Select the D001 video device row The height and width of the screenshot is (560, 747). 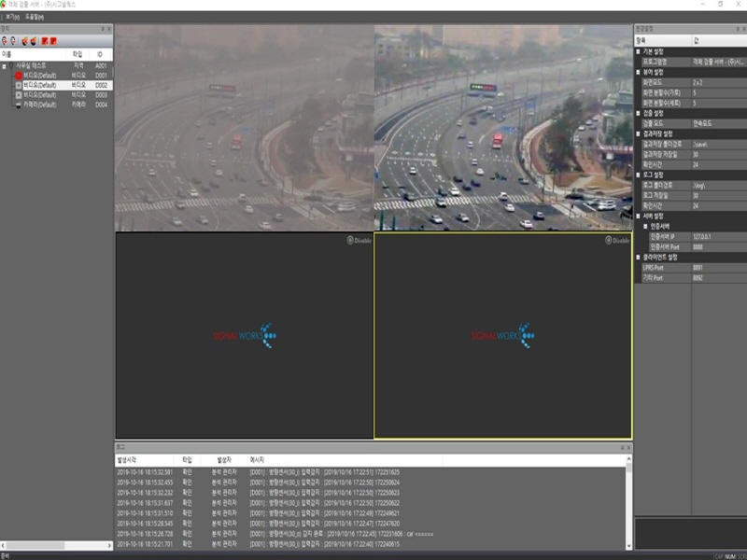(x=62, y=76)
